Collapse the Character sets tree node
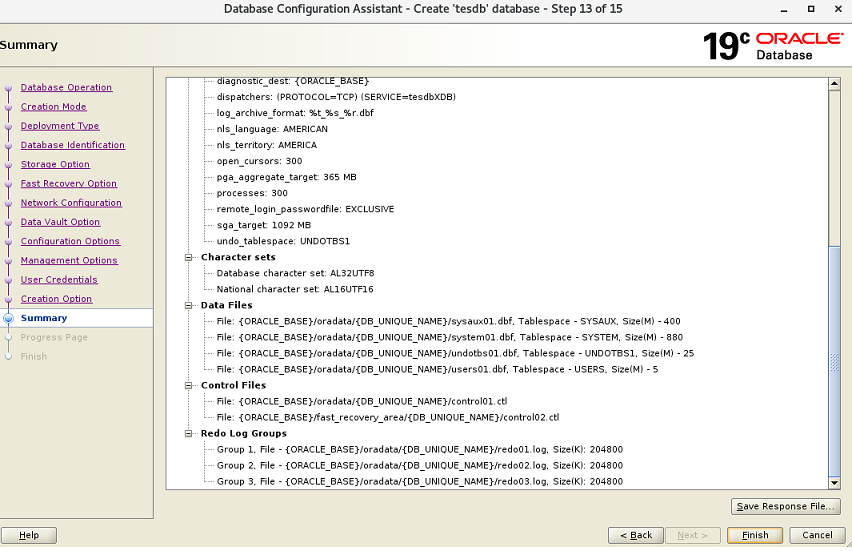The width and height of the screenshot is (852, 551). [x=188, y=257]
